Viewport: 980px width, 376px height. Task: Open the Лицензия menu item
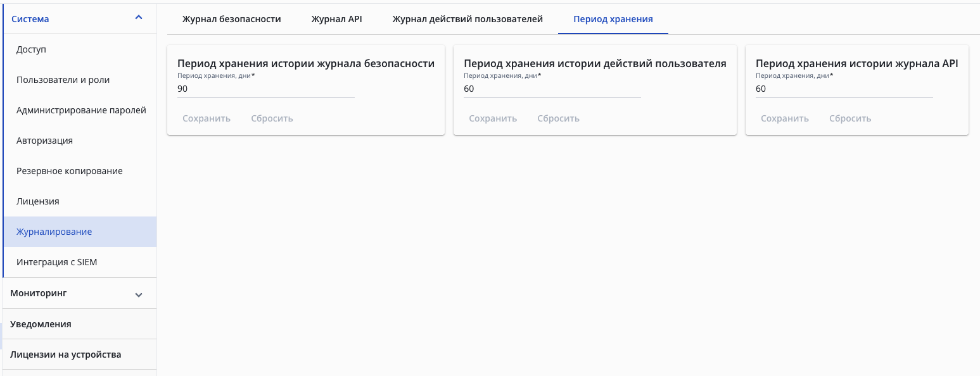click(38, 201)
